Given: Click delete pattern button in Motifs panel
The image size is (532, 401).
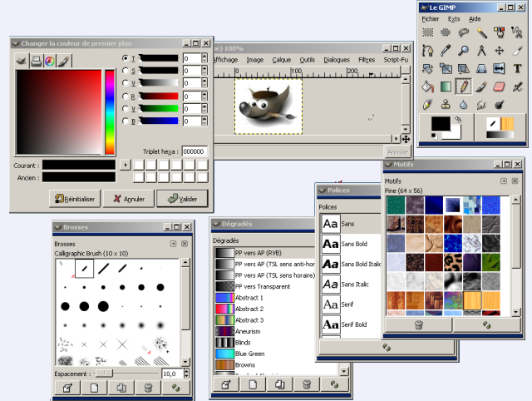Looking at the screenshot, I should point(419,325).
